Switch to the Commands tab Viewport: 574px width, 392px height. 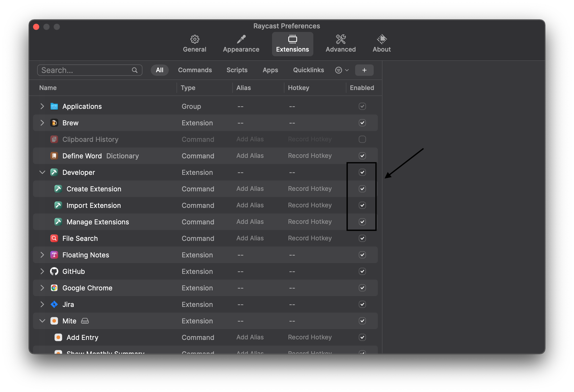coord(195,70)
